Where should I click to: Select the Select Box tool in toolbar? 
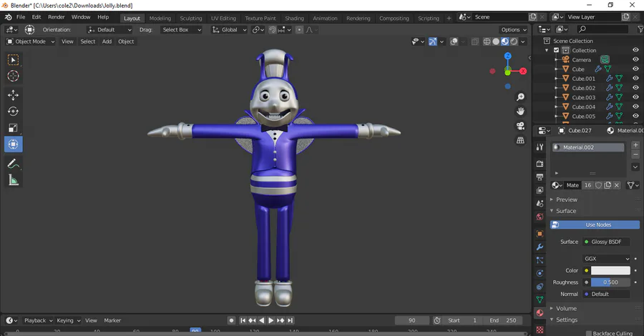(13, 60)
